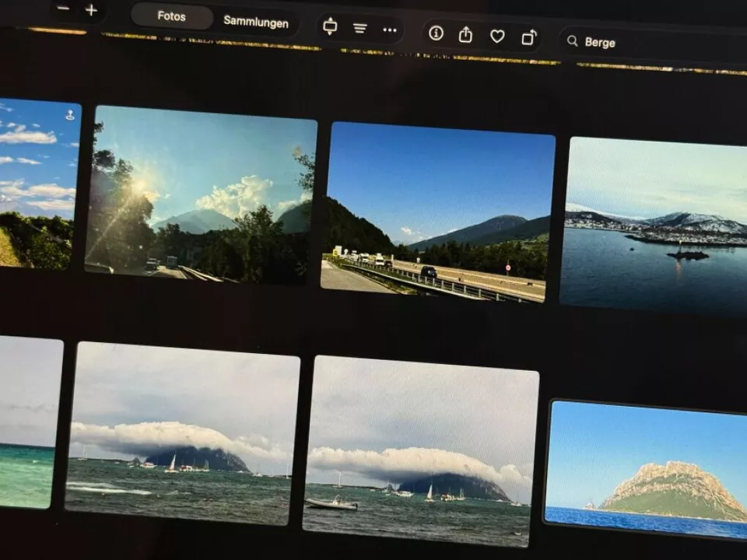Click the magnifying glass search icon
Viewport: 747px width, 560px height.
click(573, 41)
